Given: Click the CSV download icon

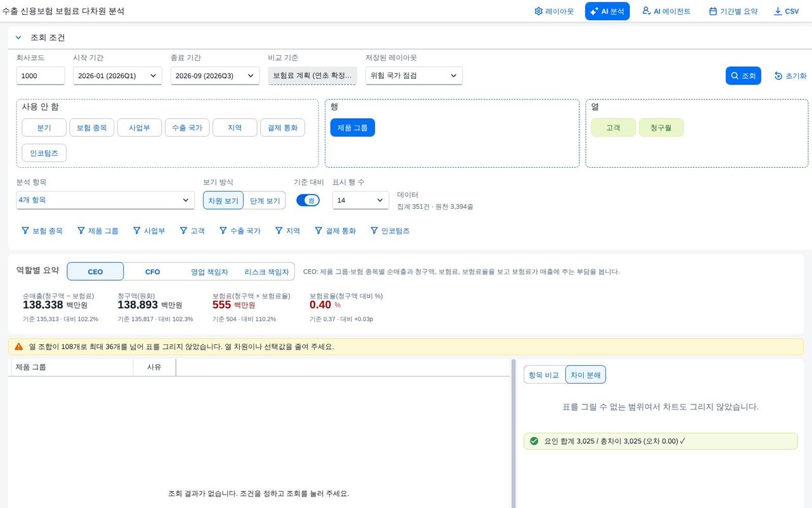Looking at the screenshot, I should (x=778, y=11).
